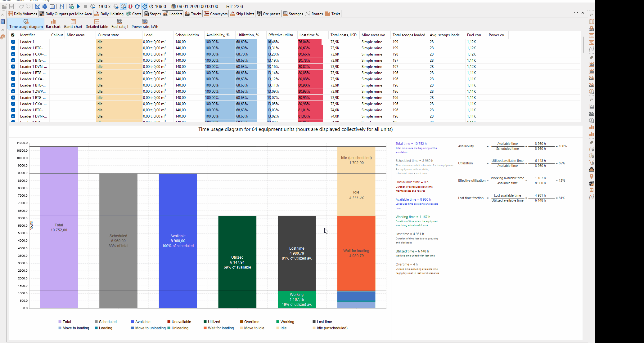Toggle the highlighted clock skip-forward icon
This screenshot has width=644, height=343.
coord(124,7)
